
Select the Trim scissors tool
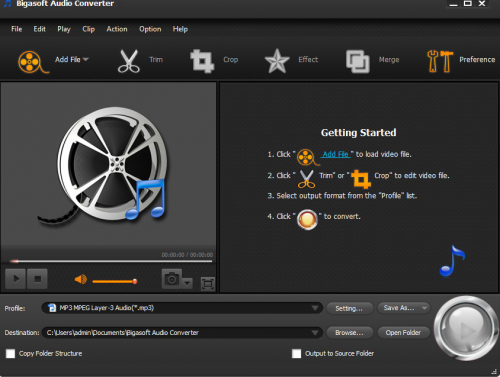click(128, 61)
